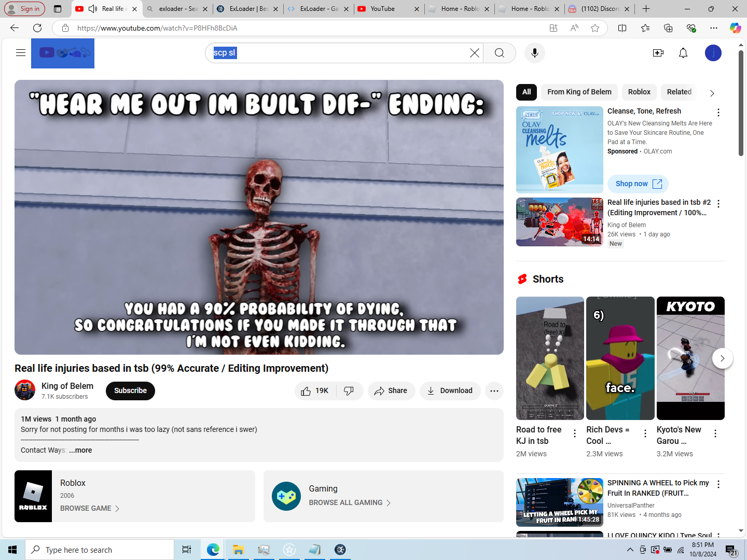
Task: Open split screen view
Action: (622, 28)
